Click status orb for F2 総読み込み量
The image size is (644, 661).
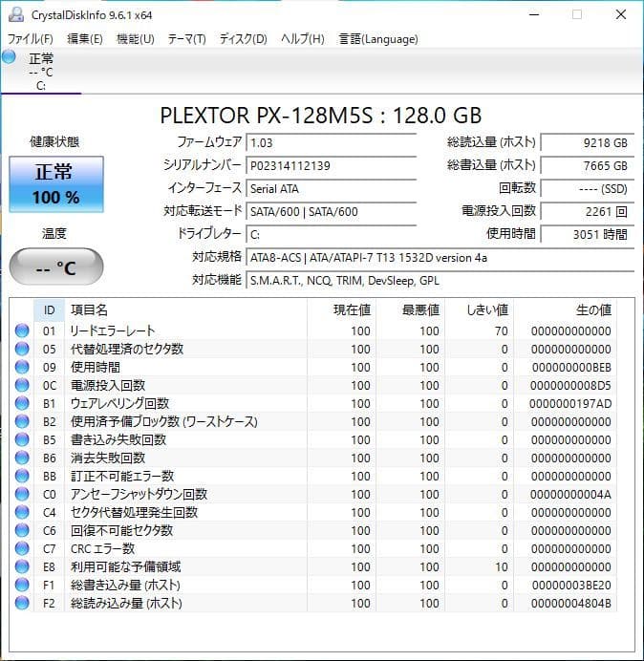(22, 603)
